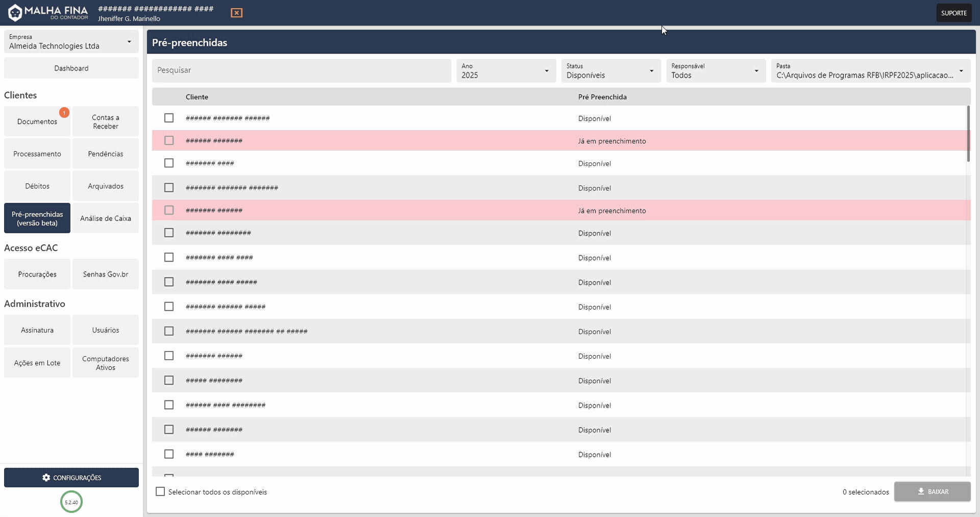Click the green version badge 5.2.40
980x517 pixels.
tap(71, 502)
